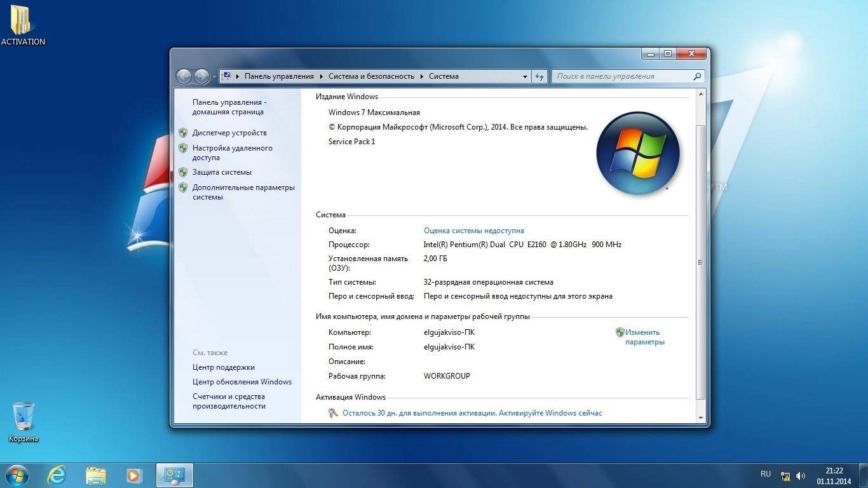Select the Control Panel taskbar button
Viewport: 868px width, 488px height.
click(x=174, y=475)
